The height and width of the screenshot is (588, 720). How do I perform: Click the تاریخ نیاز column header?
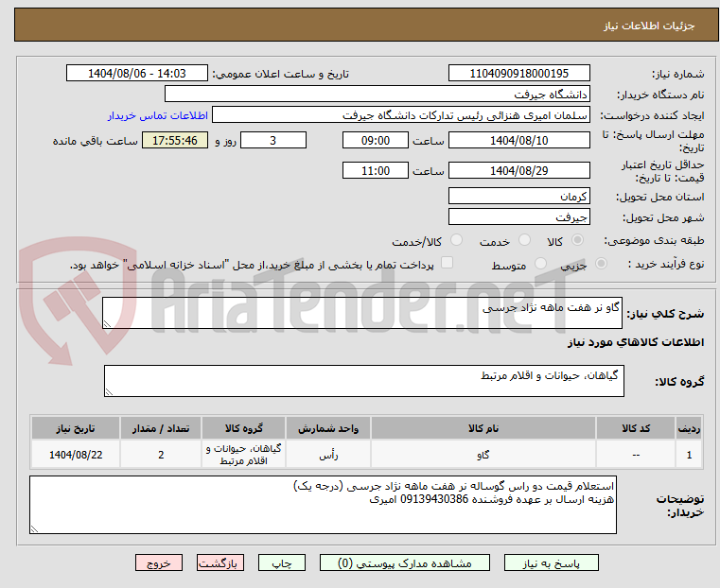[76, 428]
